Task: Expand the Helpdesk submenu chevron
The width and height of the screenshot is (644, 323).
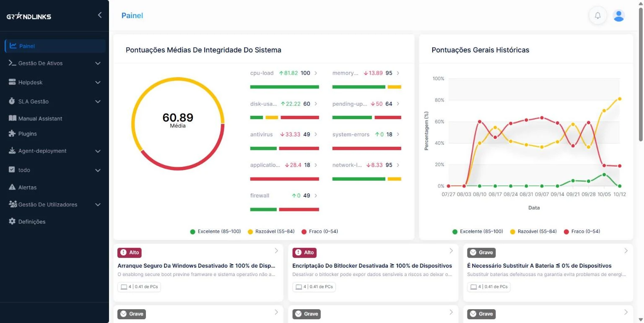Action: click(x=98, y=82)
